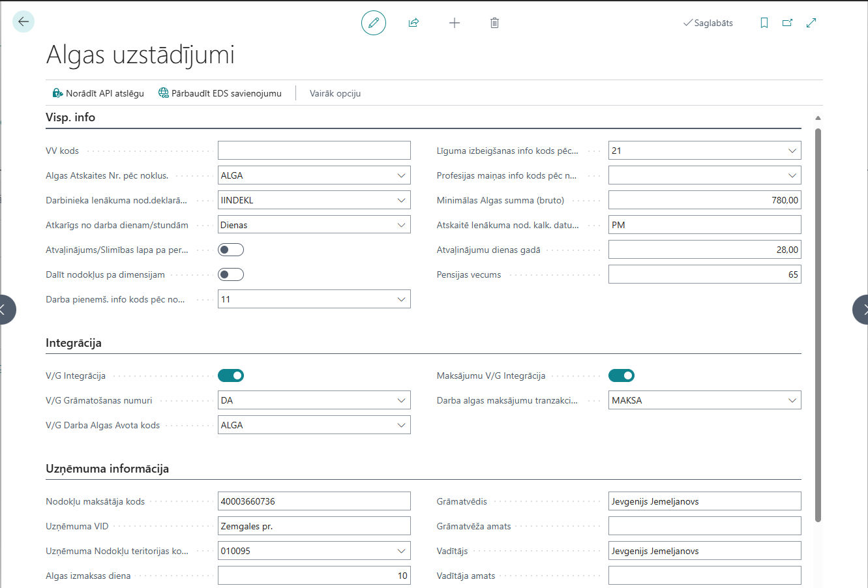Click Pārbaudīt EDS savienojumu action
The width and height of the screenshot is (868, 588).
pos(220,93)
